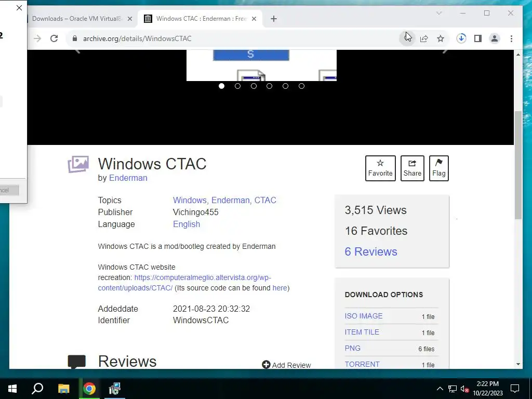This screenshot has height=399, width=532.
Task: Flag this archive item
Action: click(438, 168)
